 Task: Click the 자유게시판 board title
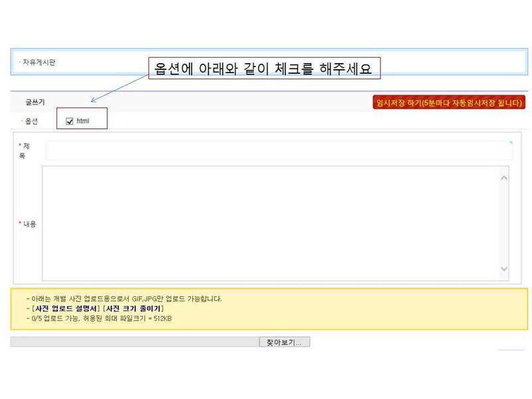click(39, 63)
